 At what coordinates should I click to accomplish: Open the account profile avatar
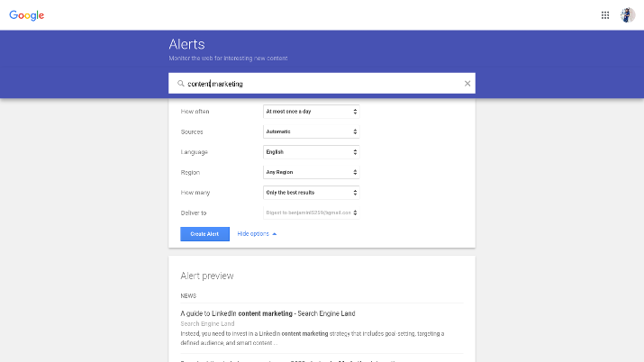(x=628, y=15)
